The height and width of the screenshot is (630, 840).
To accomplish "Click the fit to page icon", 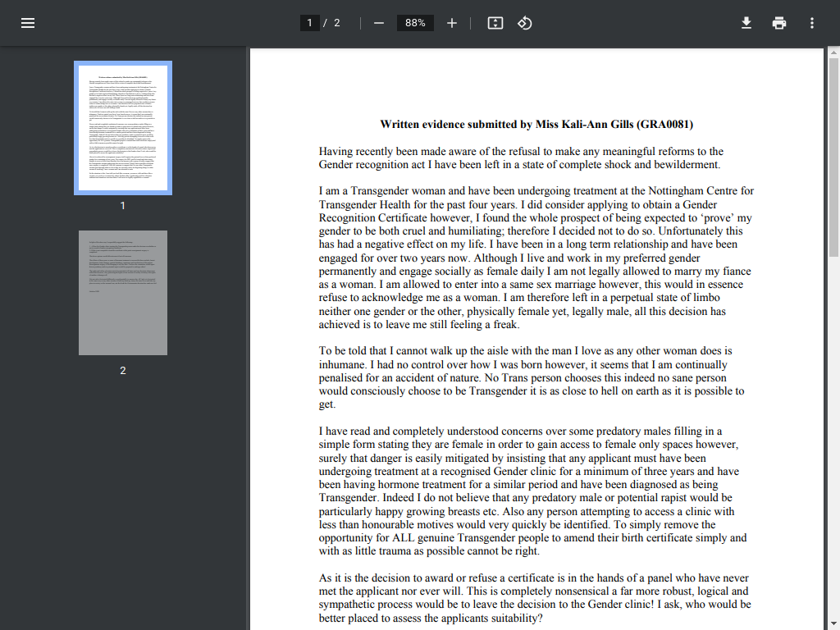I will click(x=495, y=23).
